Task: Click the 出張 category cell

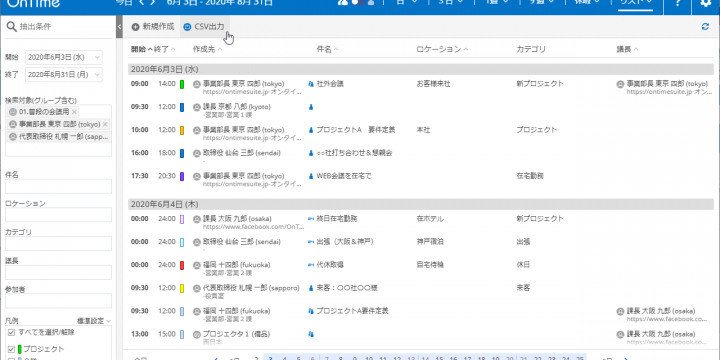Action: coord(523,242)
